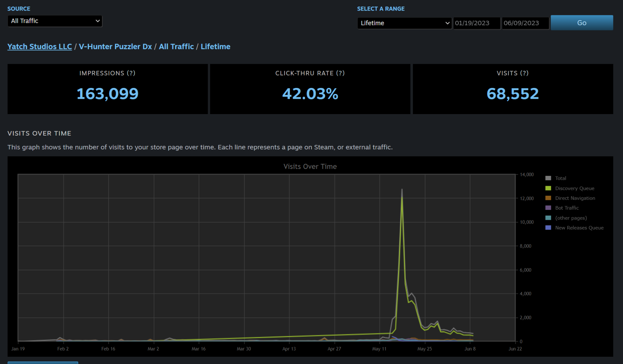Click the start date field 01/19/2023
This screenshot has width=623, height=364.
click(476, 23)
